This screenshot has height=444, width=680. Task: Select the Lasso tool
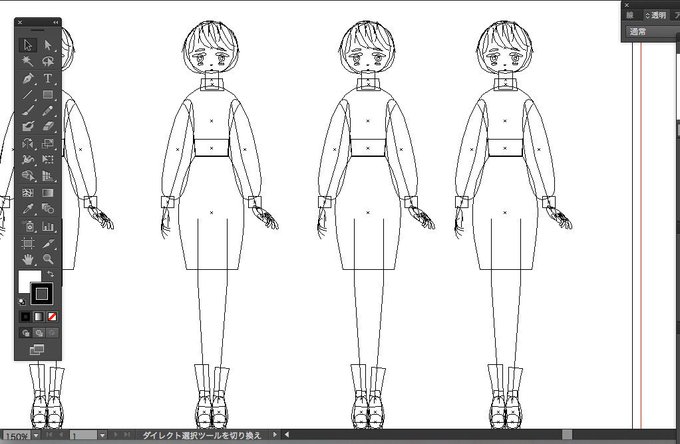click(48, 61)
